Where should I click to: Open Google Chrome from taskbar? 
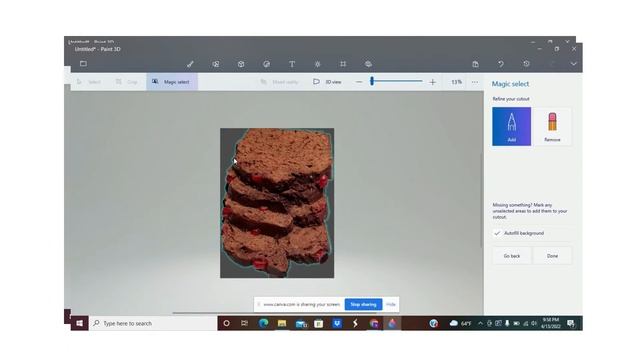pyautogui.click(x=374, y=323)
